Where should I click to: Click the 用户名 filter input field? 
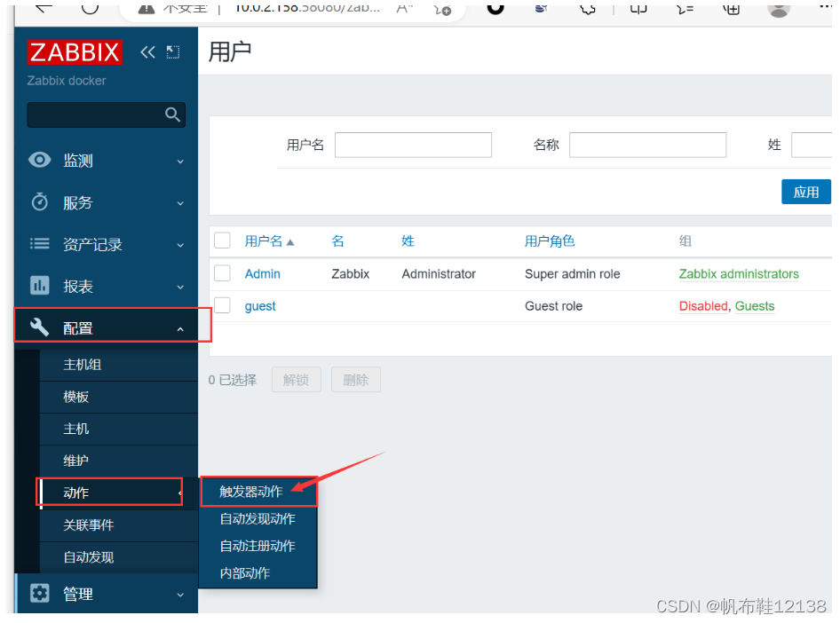[413, 145]
